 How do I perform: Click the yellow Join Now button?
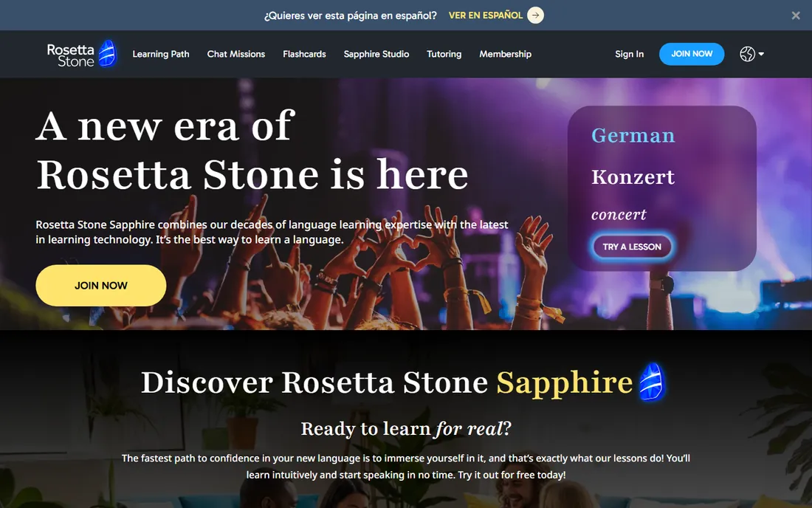[x=101, y=285]
